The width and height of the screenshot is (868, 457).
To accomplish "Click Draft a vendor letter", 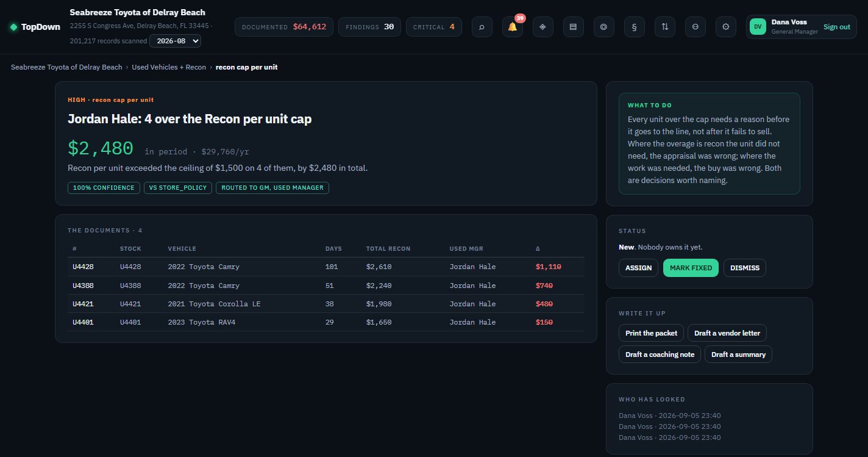I will point(727,333).
